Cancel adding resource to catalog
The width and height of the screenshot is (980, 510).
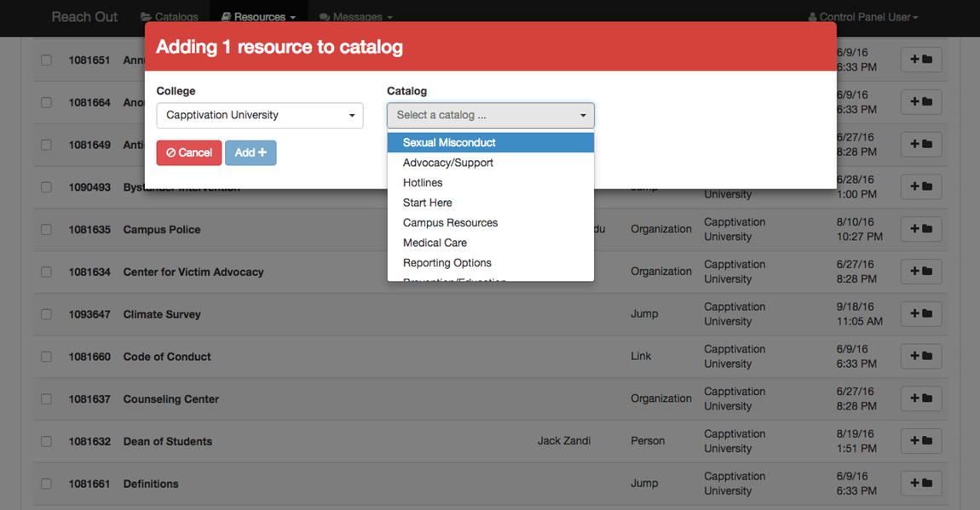point(188,153)
